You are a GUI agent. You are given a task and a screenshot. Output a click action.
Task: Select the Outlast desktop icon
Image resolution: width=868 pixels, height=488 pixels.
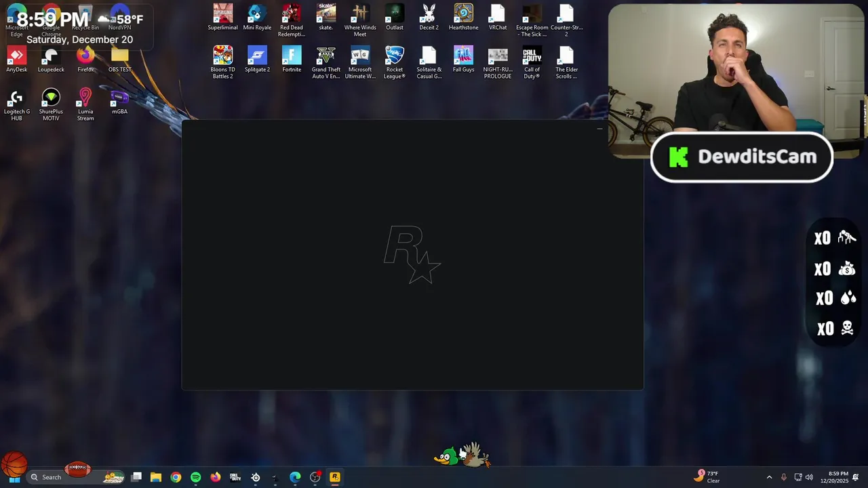[x=395, y=18]
